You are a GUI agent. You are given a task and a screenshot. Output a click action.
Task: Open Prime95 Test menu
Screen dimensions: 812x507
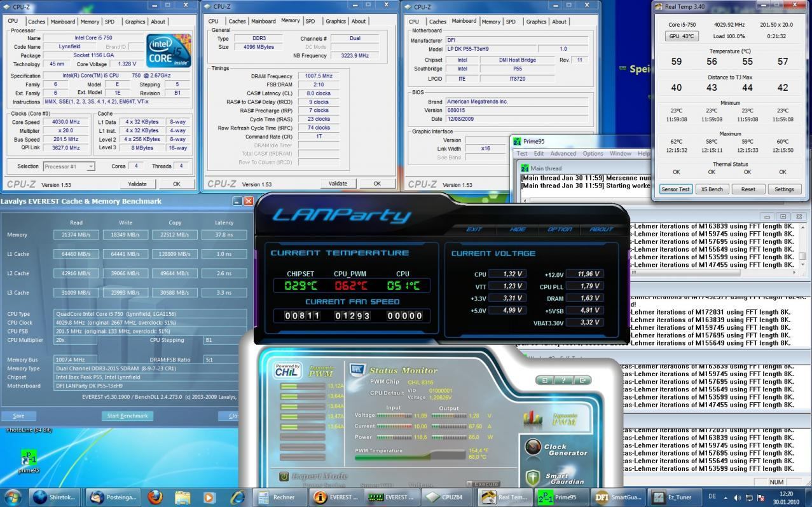(x=522, y=153)
